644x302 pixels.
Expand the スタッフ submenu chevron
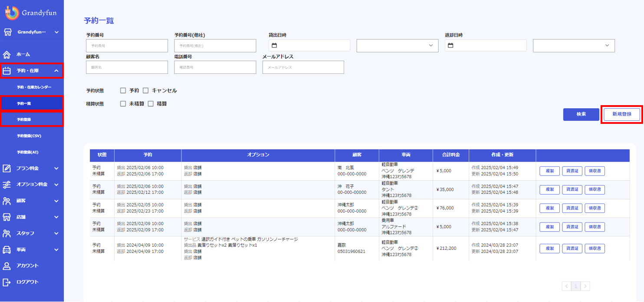(x=56, y=233)
